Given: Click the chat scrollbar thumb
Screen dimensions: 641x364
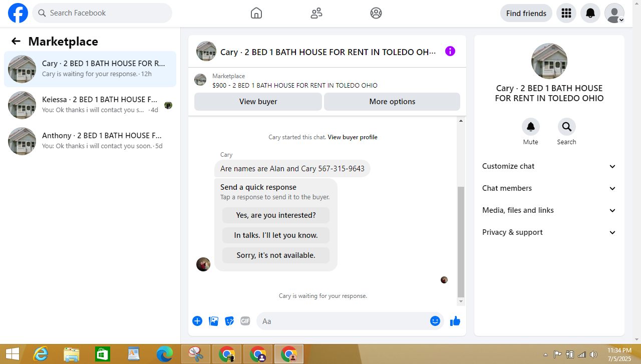Looking at the screenshot, I should click(461, 242).
